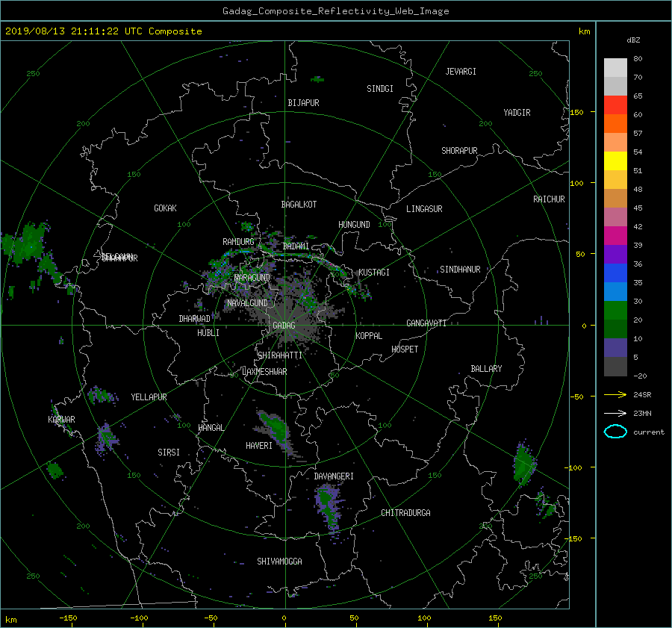The image size is (672, 628).
Task: Click the KOPPAL town label
Action: coord(369,336)
